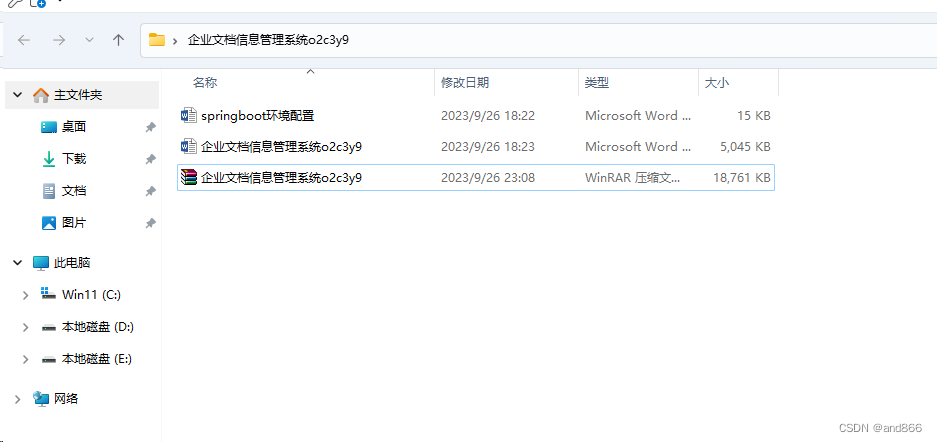Image resolution: width=937 pixels, height=442 pixels.
Task: Open 网络 in the sidebar
Action: 66,398
